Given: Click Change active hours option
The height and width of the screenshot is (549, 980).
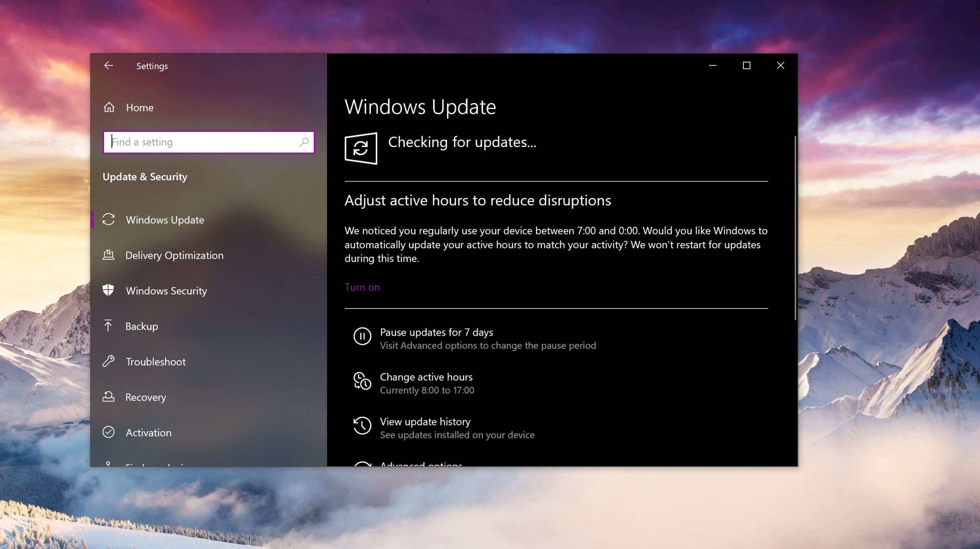Looking at the screenshot, I should coord(426,377).
